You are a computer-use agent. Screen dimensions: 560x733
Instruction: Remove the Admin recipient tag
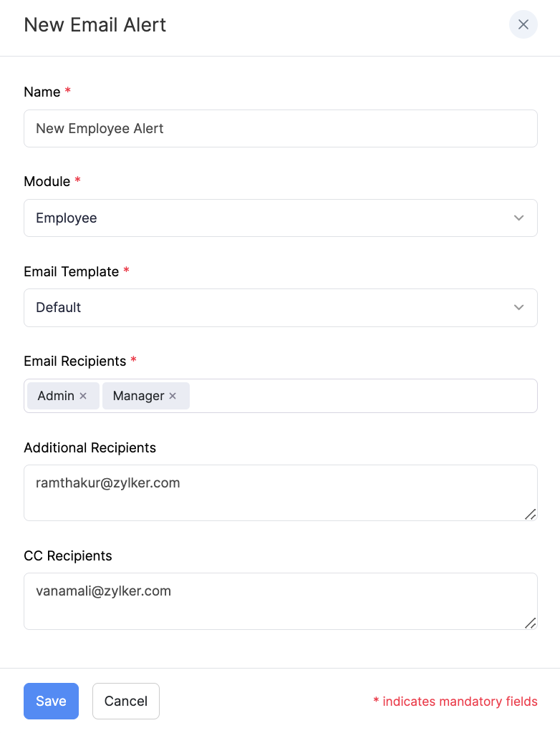pos(83,396)
